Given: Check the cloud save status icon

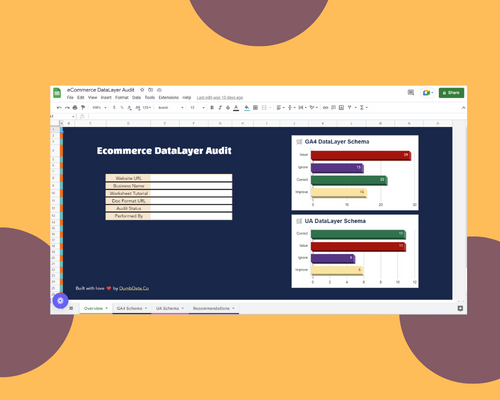Looking at the screenshot, I should click(x=159, y=90).
